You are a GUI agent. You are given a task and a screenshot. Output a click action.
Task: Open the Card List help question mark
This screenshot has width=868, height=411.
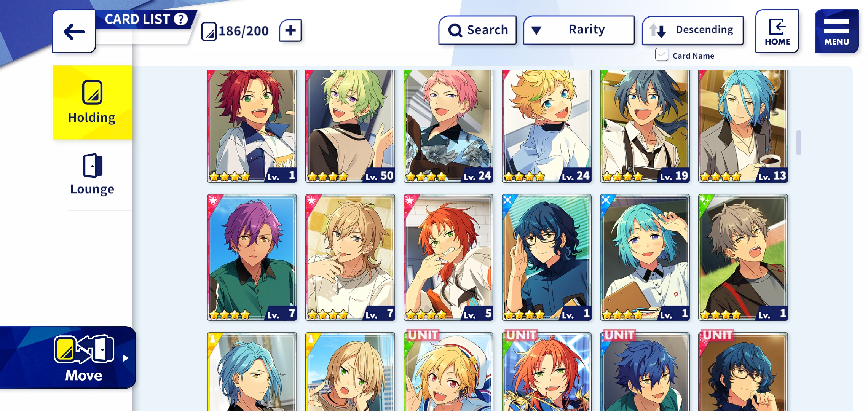coord(181,19)
